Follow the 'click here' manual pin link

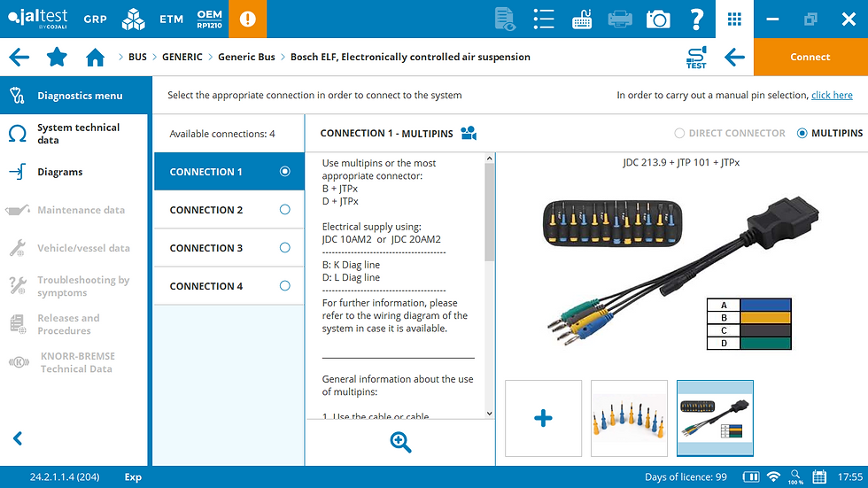pyautogui.click(x=832, y=95)
